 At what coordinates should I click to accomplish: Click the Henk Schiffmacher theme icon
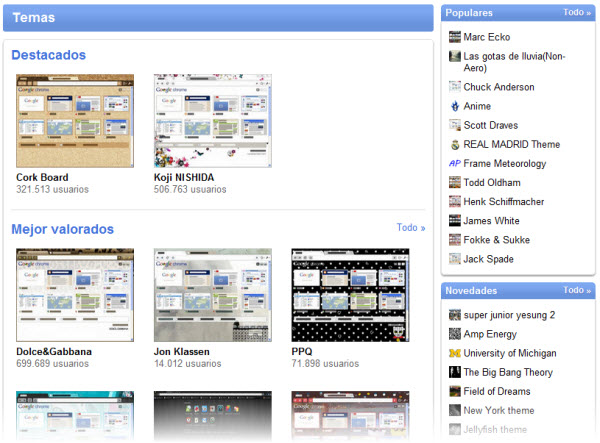tap(455, 202)
